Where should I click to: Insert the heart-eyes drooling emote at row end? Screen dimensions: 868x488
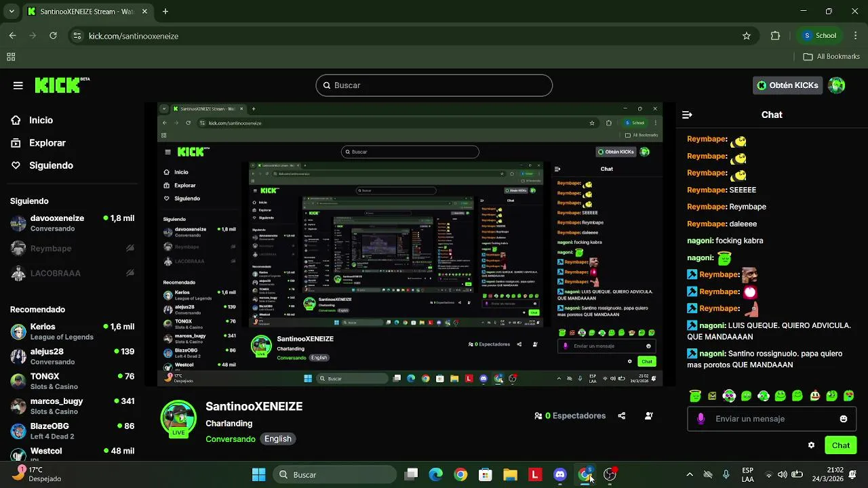click(848, 396)
